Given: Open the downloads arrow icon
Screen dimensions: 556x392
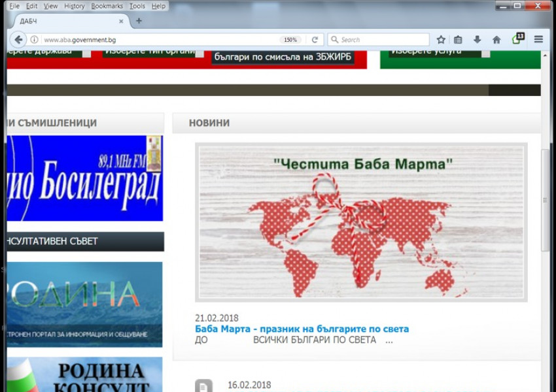Looking at the screenshot, I should 477,40.
